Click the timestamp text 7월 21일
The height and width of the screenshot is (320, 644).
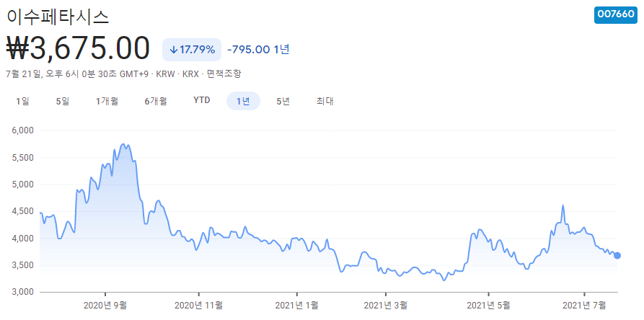pos(24,74)
